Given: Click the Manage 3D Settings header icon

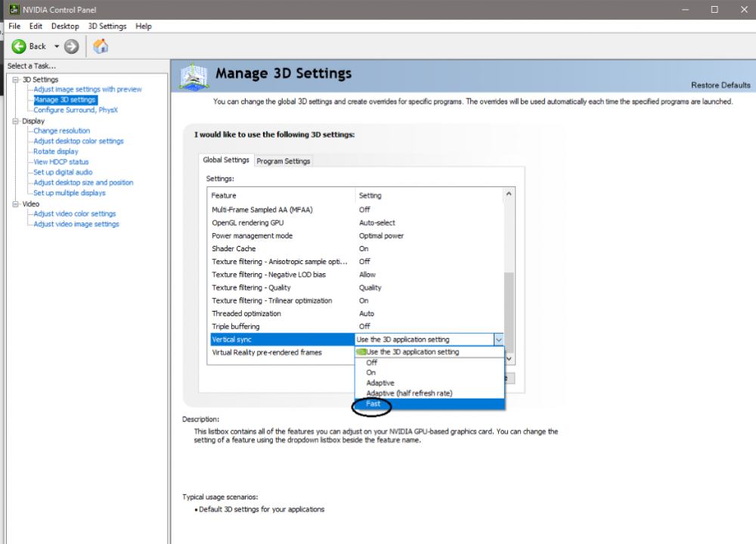Looking at the screenshot, I should (x=194, y=76).
